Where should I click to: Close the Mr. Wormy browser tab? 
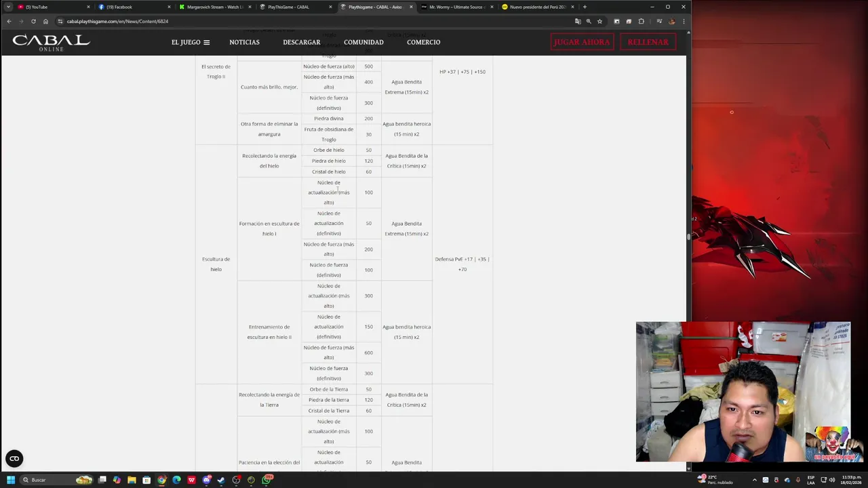click(x=492, y=7)
